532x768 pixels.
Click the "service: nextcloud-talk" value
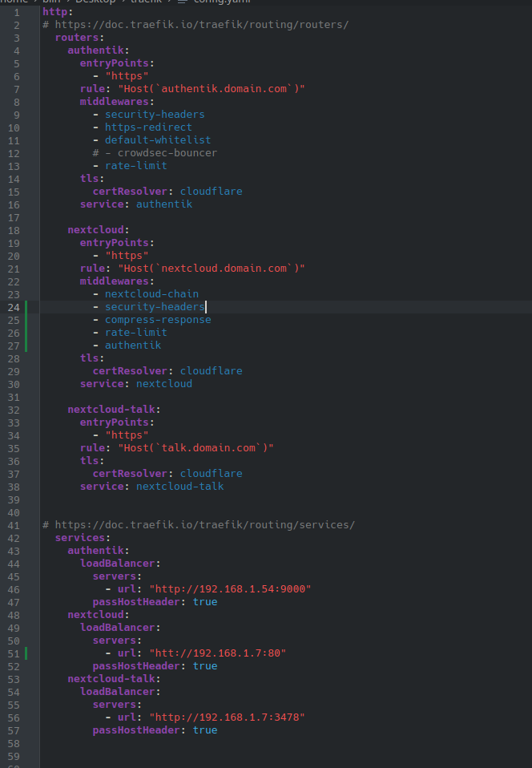tap(179, 487)
